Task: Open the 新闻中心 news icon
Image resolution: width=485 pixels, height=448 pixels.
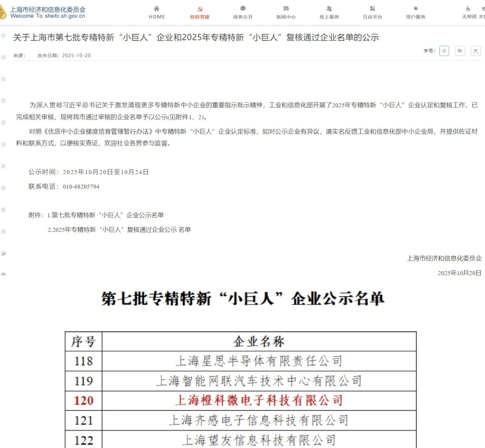Action: (286, 9)
